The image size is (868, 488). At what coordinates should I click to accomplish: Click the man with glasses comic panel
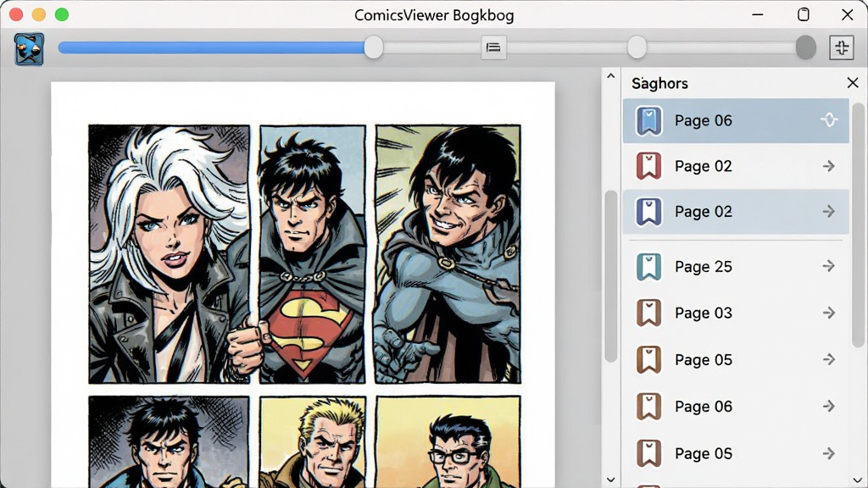pos(448,441)
